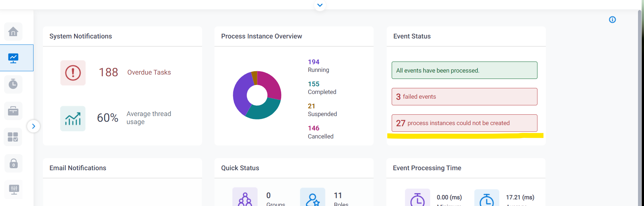Click the padlock security sidebar icon
This screenshot has width=644, height=206.
13,164
